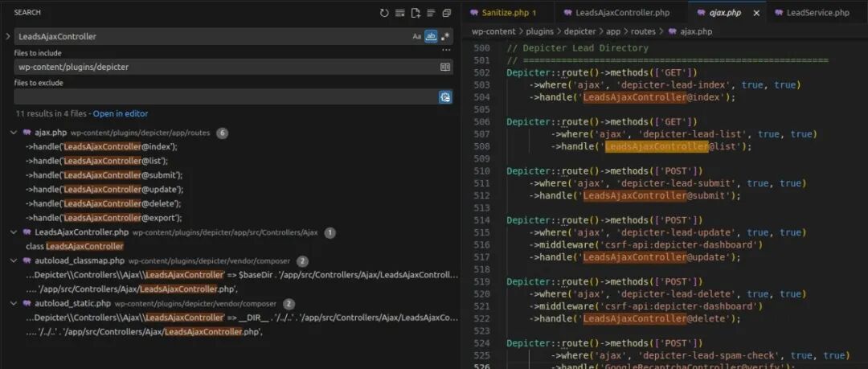Collapse all search results icon
The image size is (868, 369).
pos(446,13)
